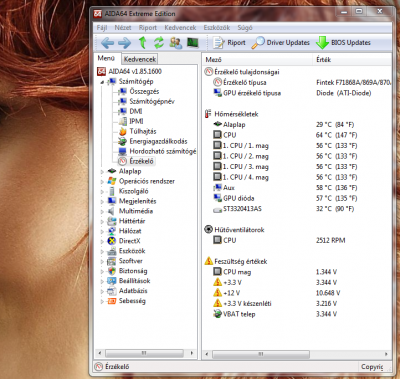Select the +3.3 V készenléti row
The image size is (400, 379).
(297, 304)
